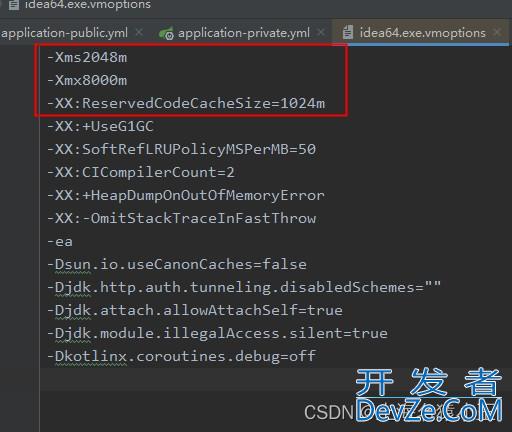512x432 pixels.
Task: Click the -ea option line
Action: [x=60, y=242]
